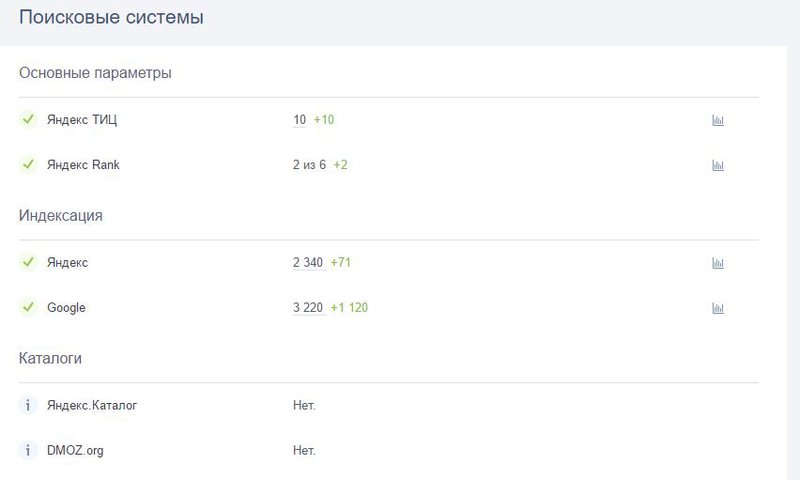The width and height of the screenshot is (800, 480).
Task: Click the Поисковые системы section title
Action: (111, 18)
